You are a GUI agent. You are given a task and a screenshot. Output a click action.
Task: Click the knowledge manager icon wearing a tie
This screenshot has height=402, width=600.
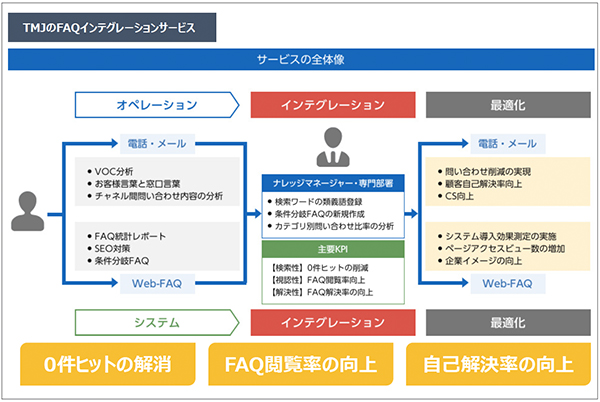coord(333,147)
